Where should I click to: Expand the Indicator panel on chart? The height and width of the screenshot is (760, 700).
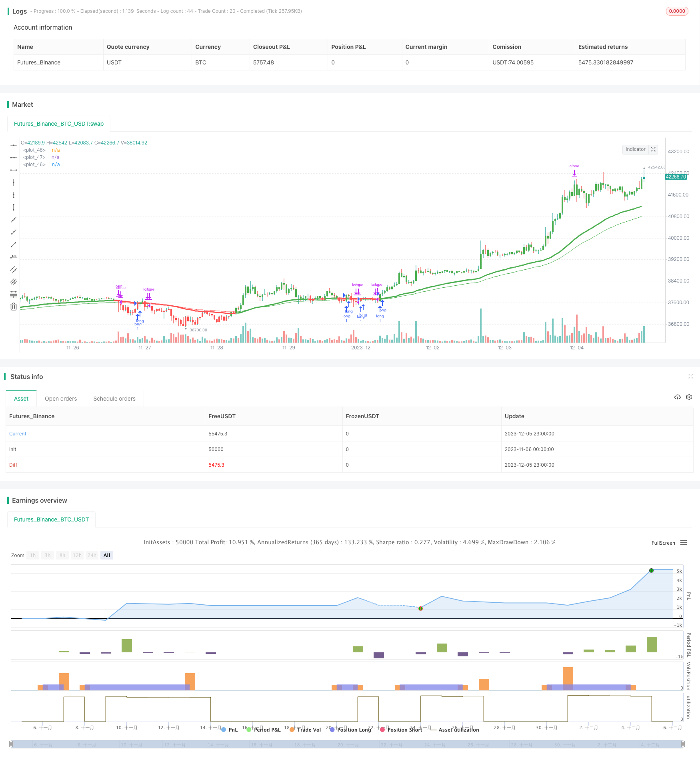(653, 149)
